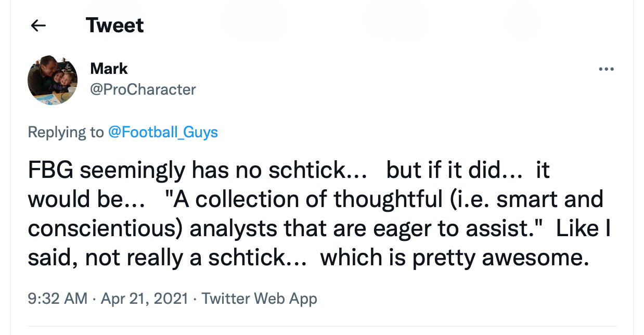
Task: Click the 9:32 AM time text
Action: coord(57,299)
